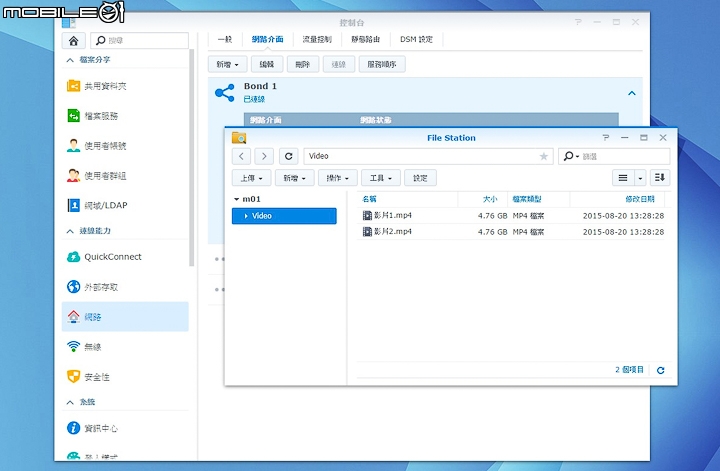Switch to Network Interface (網路介面) tab

[267, 39]
